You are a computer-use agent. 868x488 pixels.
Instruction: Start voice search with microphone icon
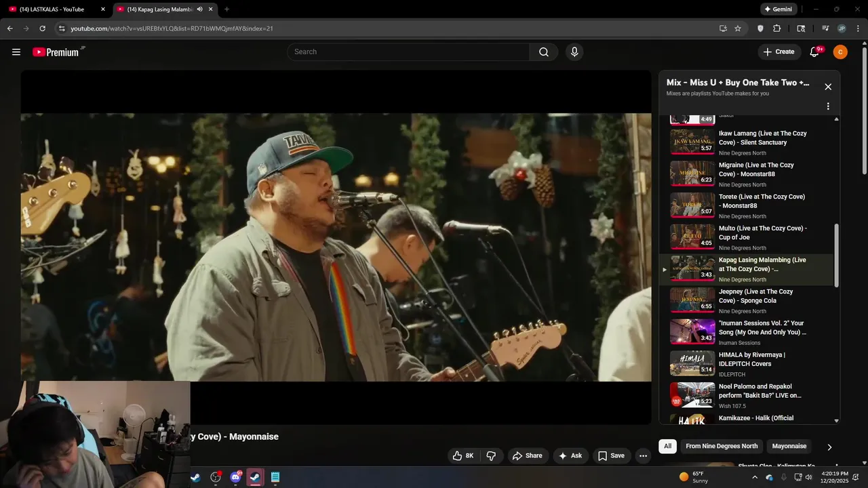coord(574,52)
